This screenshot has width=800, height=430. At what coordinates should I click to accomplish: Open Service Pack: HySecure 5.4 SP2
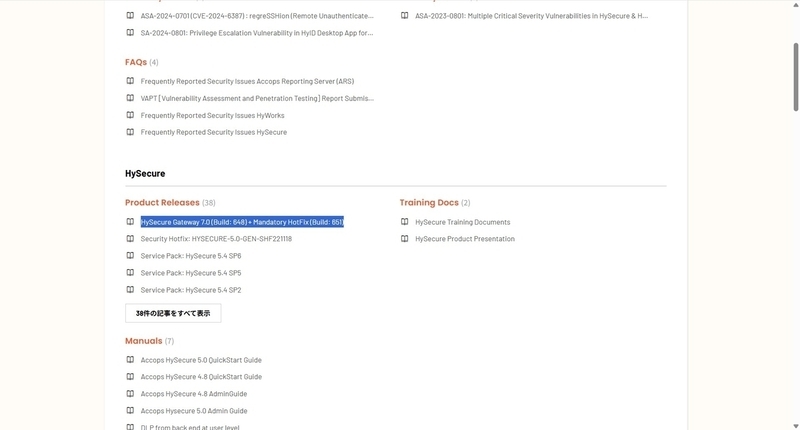[x=191, y=290]
